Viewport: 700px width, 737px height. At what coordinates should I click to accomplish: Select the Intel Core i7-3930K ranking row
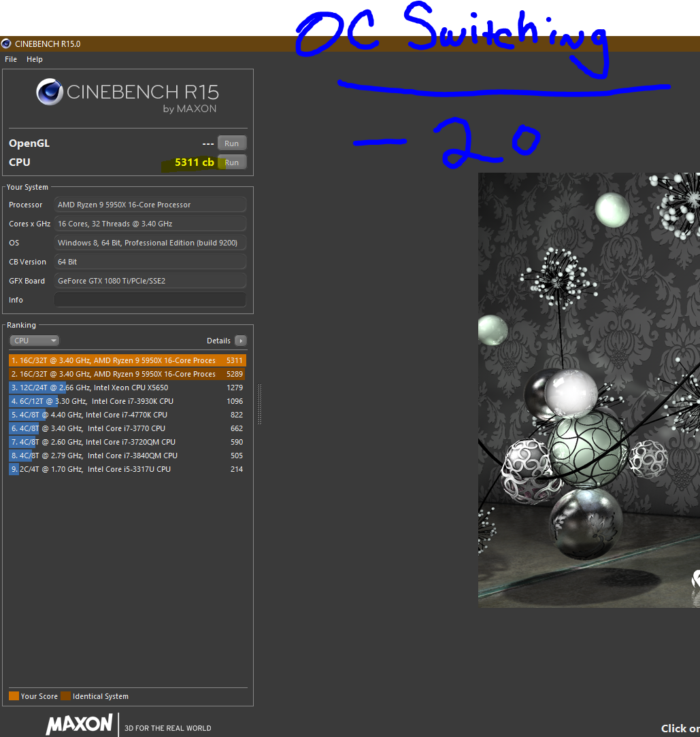pyautogui.click(x=127, y=401)
